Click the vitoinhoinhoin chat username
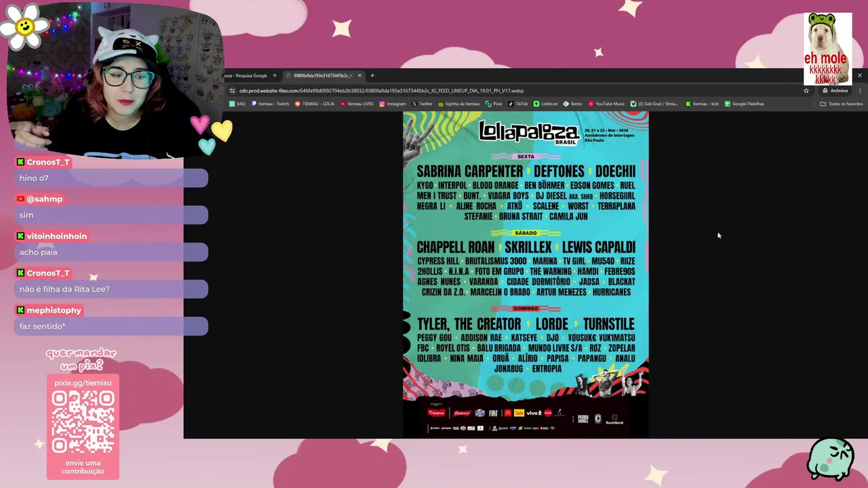 coord(57,236)
